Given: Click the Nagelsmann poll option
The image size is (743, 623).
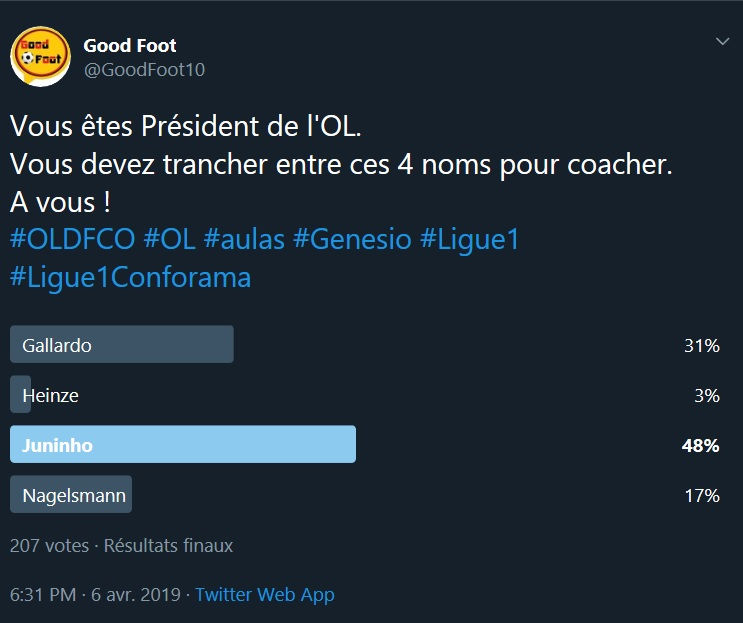Looking at the screenshot, I should pyautogui.click(x=70, y=495).
